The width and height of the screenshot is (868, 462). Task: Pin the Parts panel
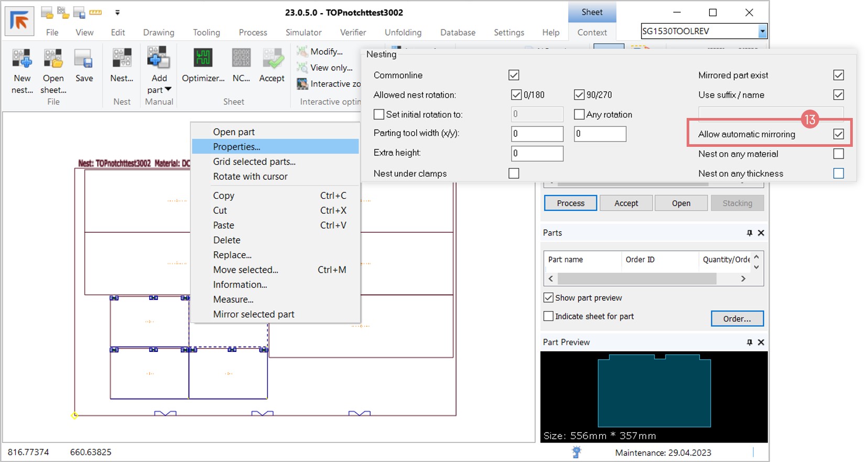[750, 233]
